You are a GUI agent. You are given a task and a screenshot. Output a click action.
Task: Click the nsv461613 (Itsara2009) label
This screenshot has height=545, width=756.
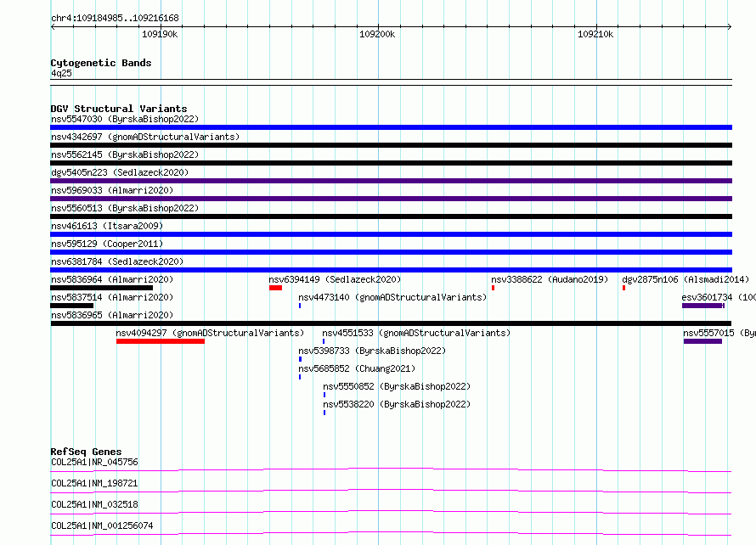point(107,226)
